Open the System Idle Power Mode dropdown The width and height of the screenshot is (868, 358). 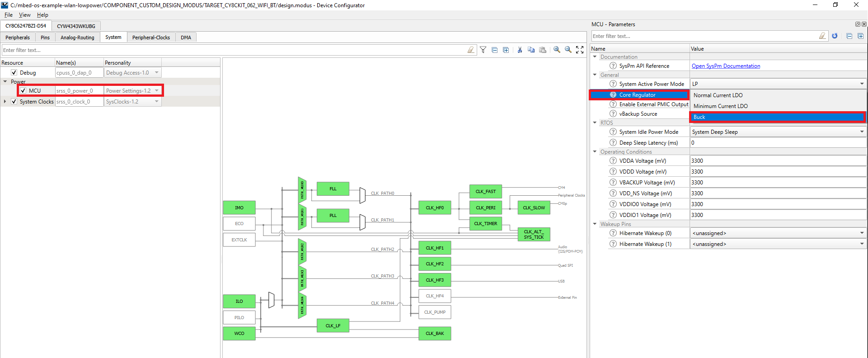click(778, 132)
